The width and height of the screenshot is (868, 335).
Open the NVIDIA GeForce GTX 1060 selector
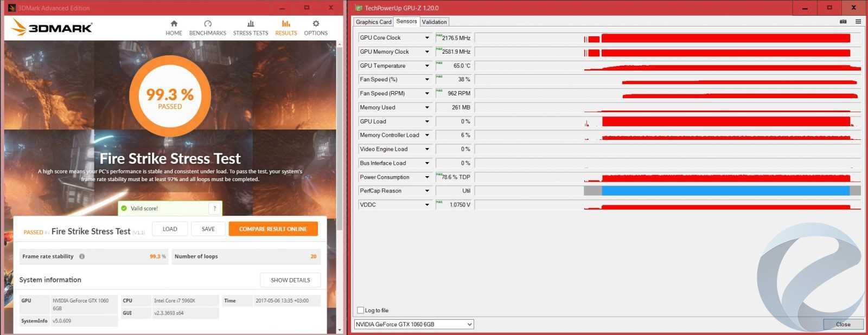click(x=413, y=324)
